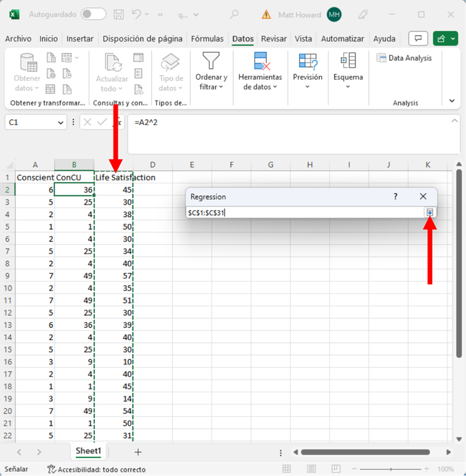This screenshot has height=476, width=466.
Task: Switch to the Fórmulas tab
Action: pos(207,38)
